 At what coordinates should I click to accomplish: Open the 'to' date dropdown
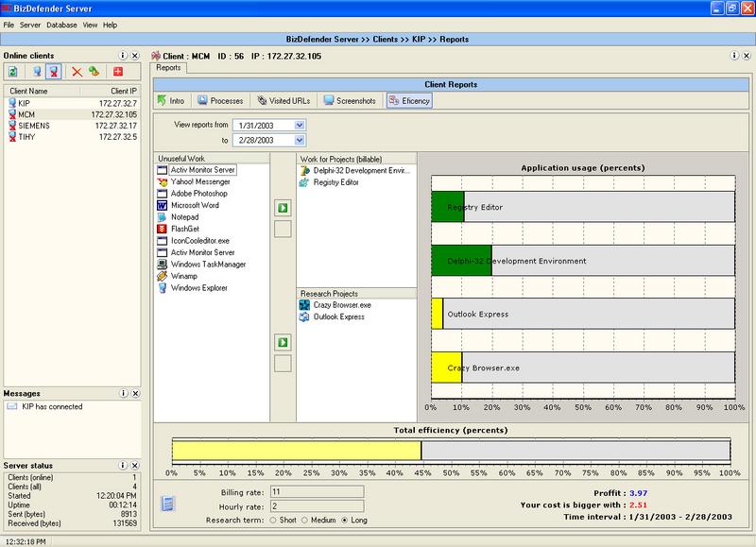[300, 140]
